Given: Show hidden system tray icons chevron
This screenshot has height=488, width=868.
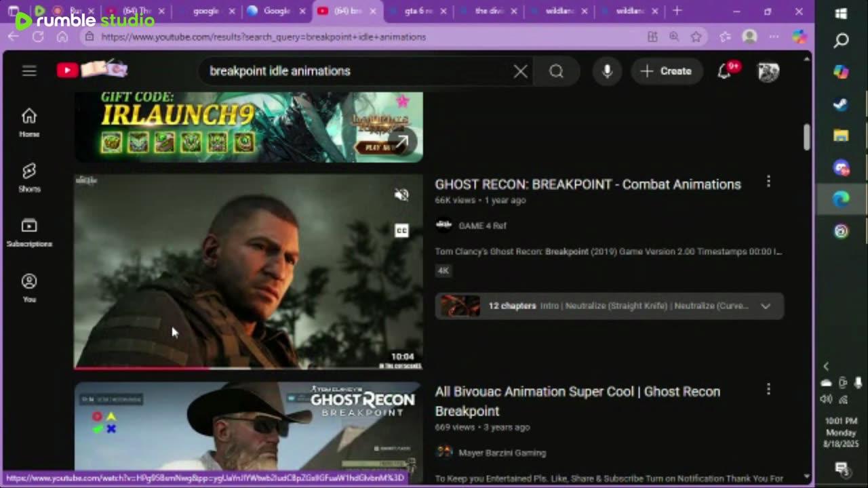Looking at the screenshot, I should 826,367.
